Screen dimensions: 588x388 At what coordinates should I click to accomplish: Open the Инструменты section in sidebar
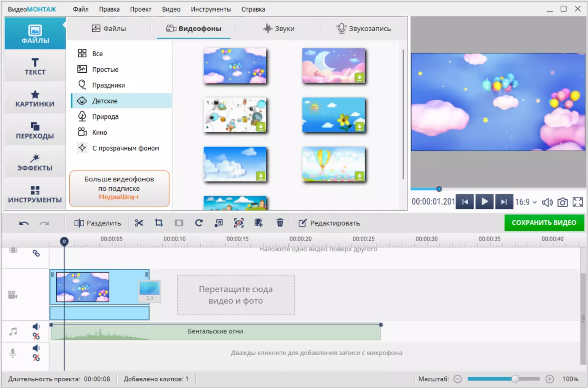click(35, 194)
